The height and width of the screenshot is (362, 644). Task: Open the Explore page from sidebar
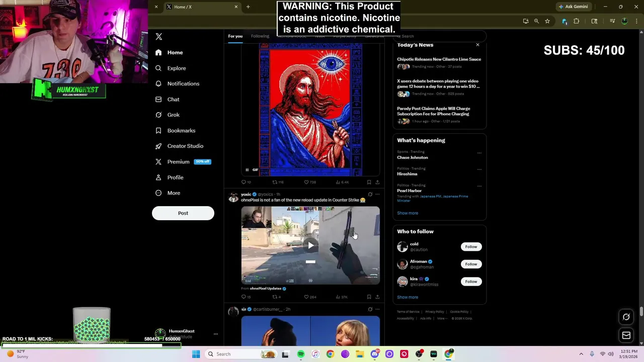(171, 68)
